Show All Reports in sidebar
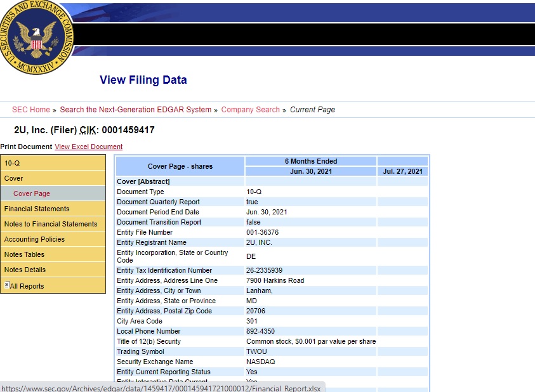This screenshot has width=535, height=392. (53, 285)
